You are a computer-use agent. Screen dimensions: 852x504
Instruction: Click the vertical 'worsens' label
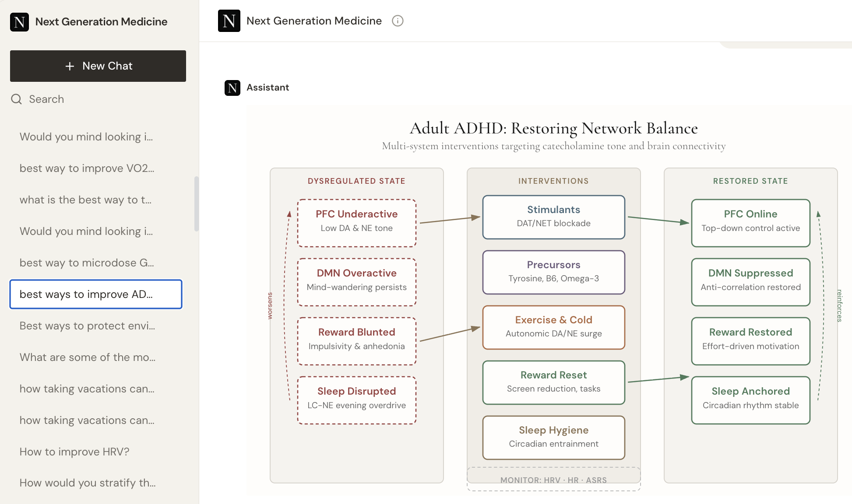click(270, 305)
